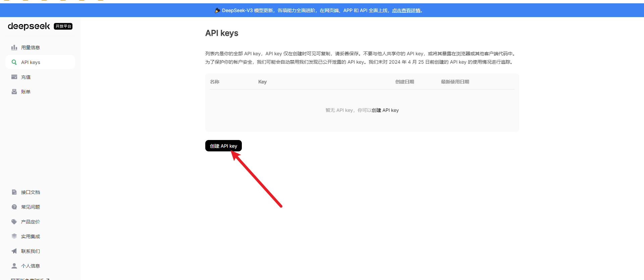Click the 接口文档 document icon
Viewport: 644px width, 280px height.
click(x=14, y=192)
